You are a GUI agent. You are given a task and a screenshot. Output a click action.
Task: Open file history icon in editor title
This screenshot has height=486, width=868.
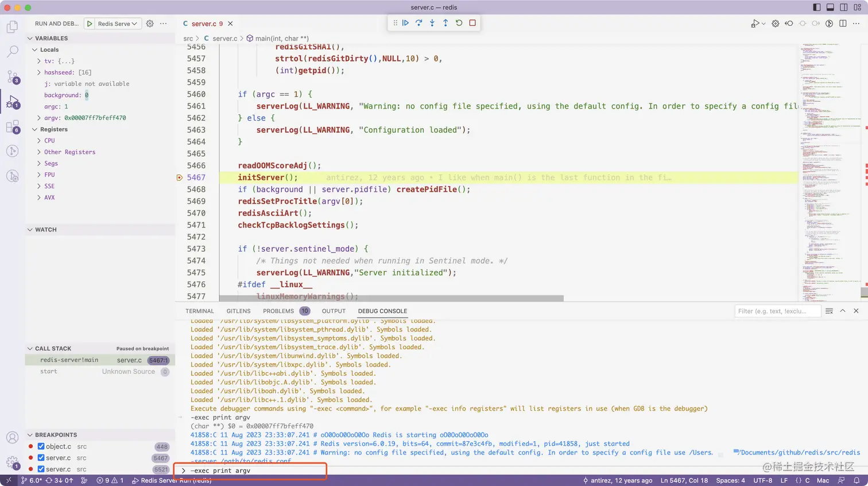[829, 24]
